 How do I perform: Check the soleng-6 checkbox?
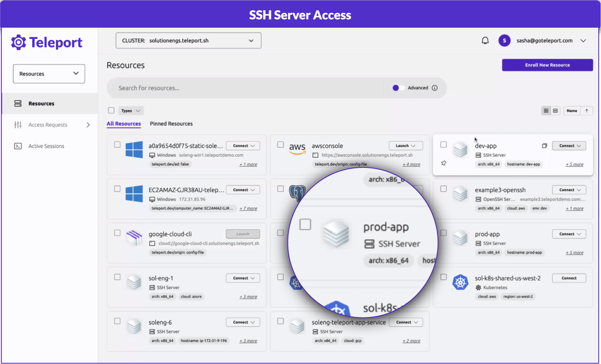click(117, 321)
